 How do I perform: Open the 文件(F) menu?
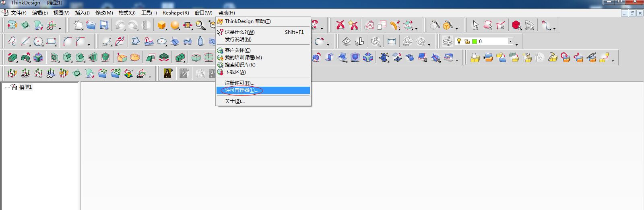(19, 13)
